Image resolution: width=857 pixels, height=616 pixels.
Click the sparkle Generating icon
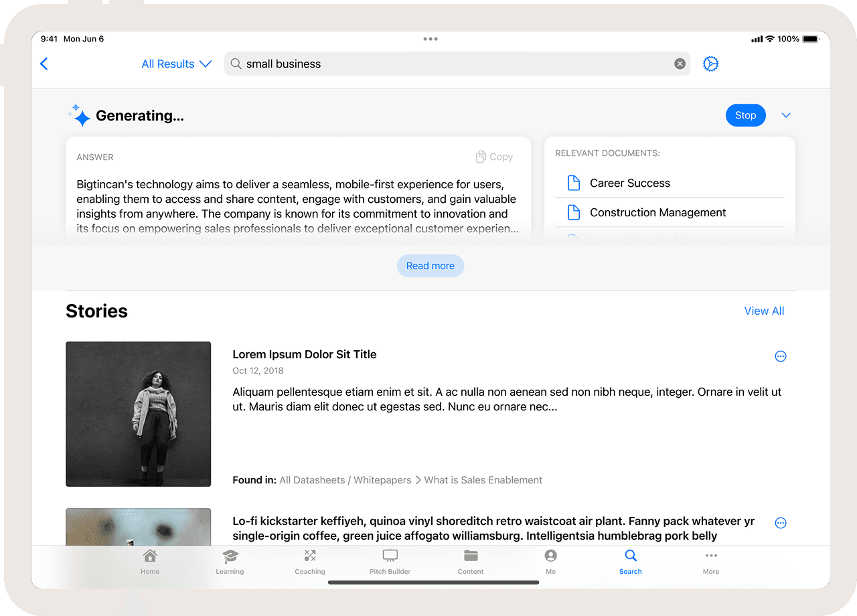tap(79, 115)
